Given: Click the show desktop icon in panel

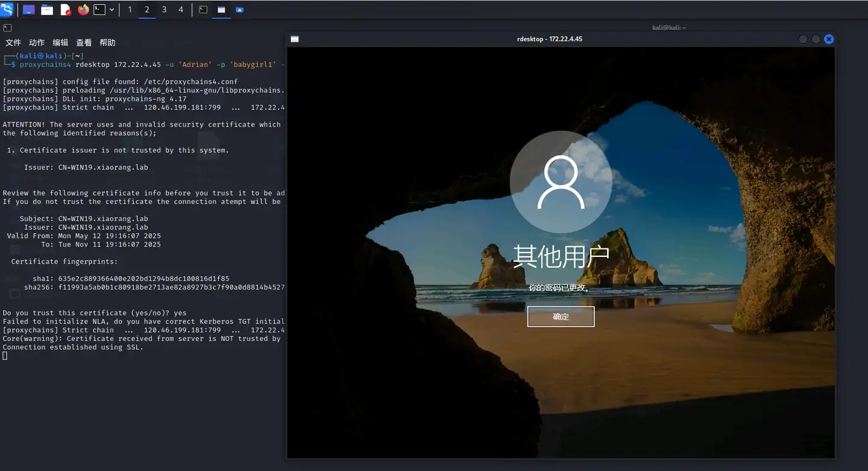Looking at the screenshot, I should coord(28,10).
